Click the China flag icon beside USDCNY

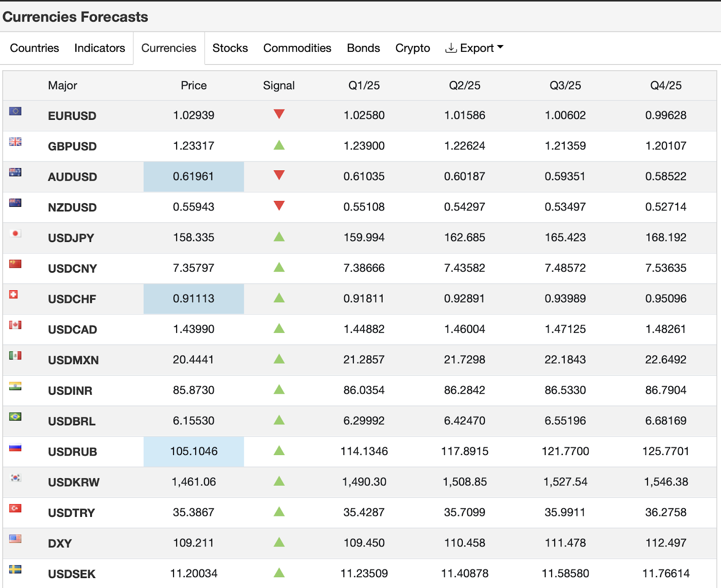pos(15,264)
